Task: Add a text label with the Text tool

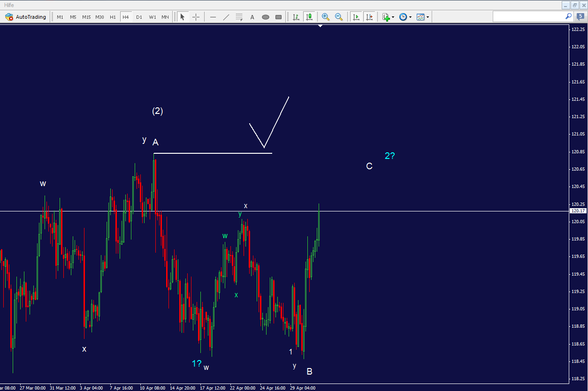Action: pos(252,17)
